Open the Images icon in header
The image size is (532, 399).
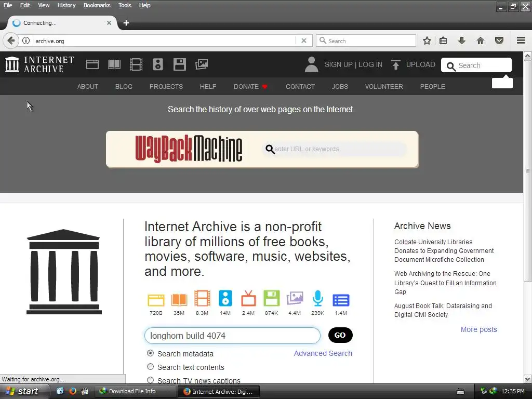pyautogui.click(x=202, y=64)
